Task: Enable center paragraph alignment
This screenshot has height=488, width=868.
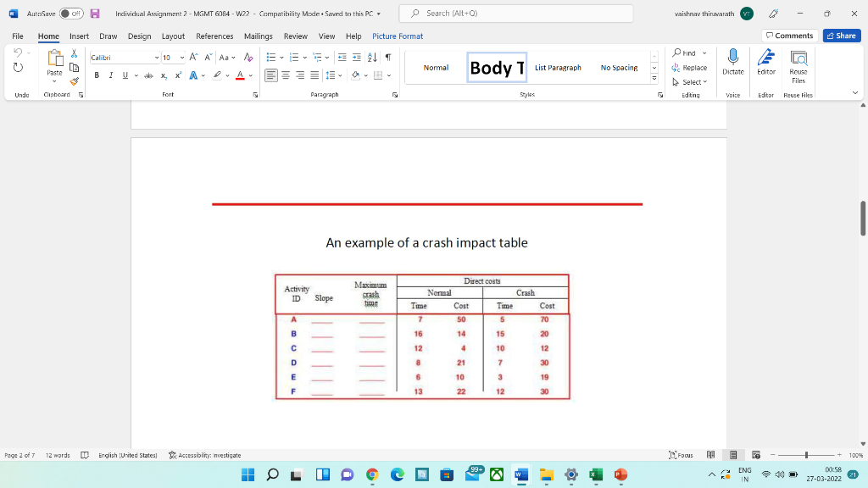Action: pyautogui.click(x=286, y=75)
